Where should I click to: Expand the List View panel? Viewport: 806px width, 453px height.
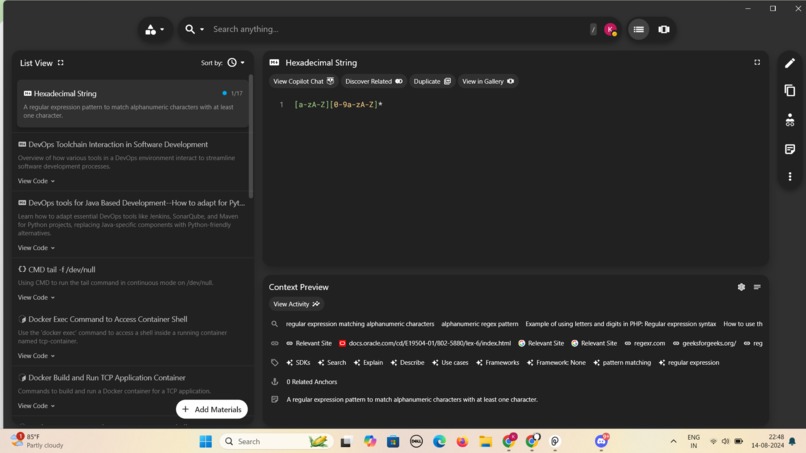pos(61,63)
